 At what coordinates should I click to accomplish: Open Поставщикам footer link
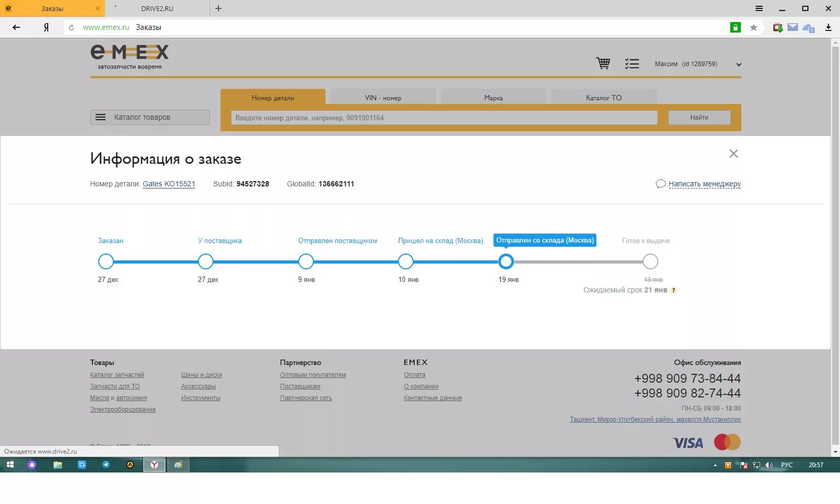coord(300,386)
